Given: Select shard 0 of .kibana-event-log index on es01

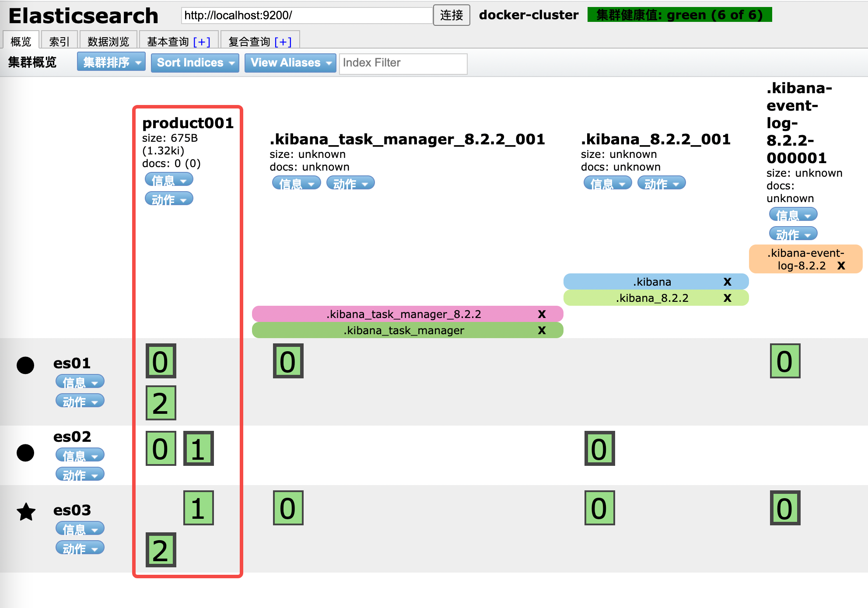Looking at the screenshot, I should 785,361.
